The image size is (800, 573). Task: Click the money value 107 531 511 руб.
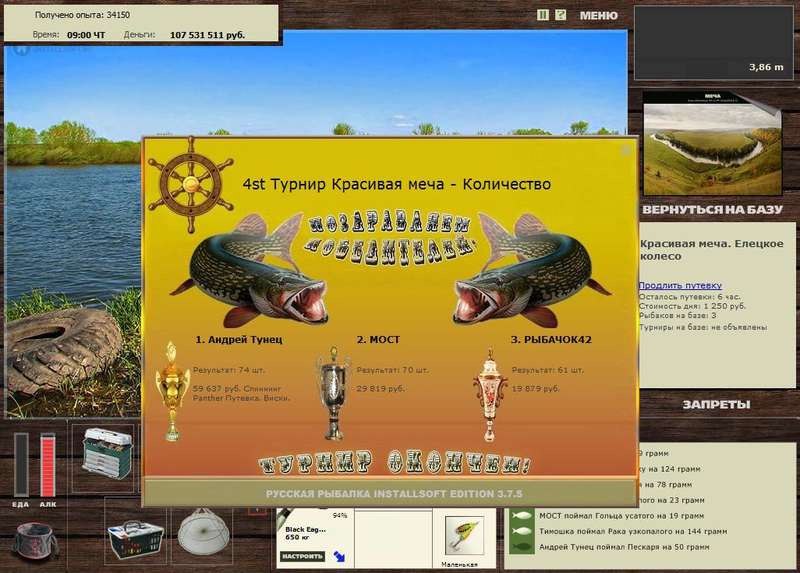point(207,35)
